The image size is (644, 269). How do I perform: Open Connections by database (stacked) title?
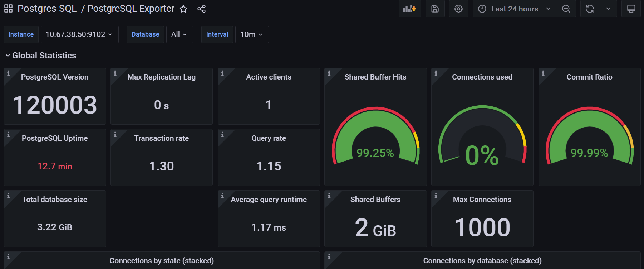click(x=482, y=261)
